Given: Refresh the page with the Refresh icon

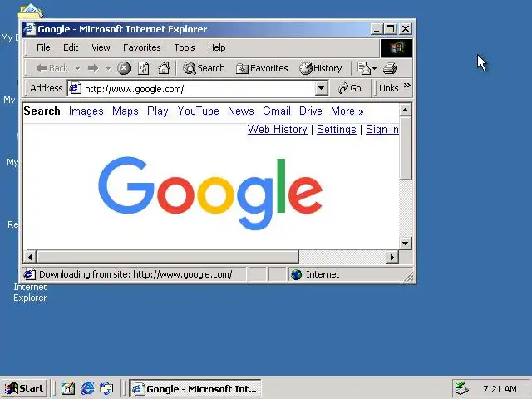Looking at the screenshot, I should [144, 68].
